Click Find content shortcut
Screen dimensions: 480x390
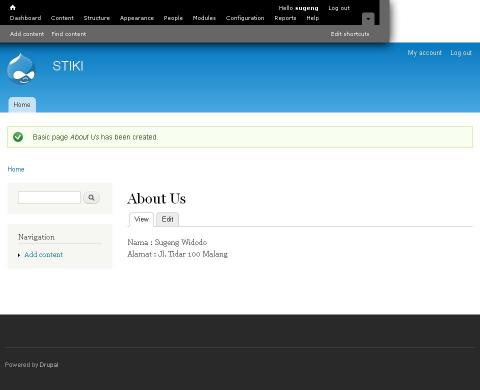tap(69, 34)
